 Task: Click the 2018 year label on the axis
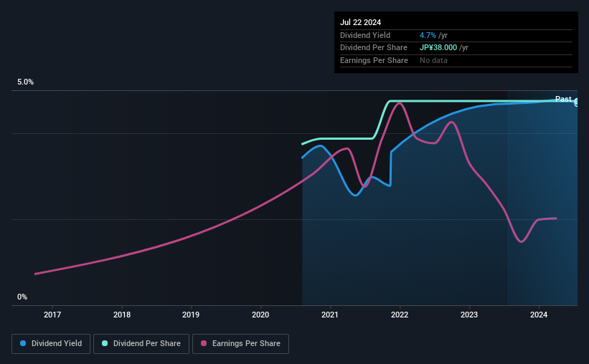tap(122, 315)
